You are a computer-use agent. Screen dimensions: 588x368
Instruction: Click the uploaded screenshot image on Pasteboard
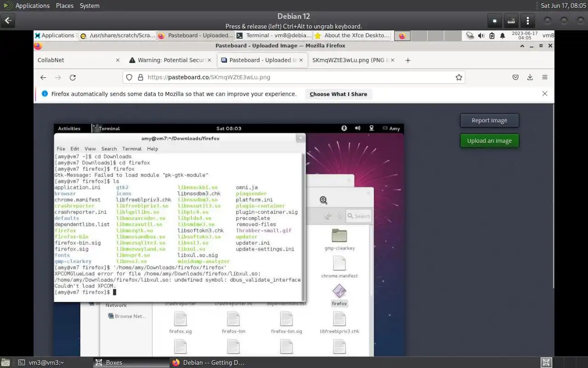229,240
